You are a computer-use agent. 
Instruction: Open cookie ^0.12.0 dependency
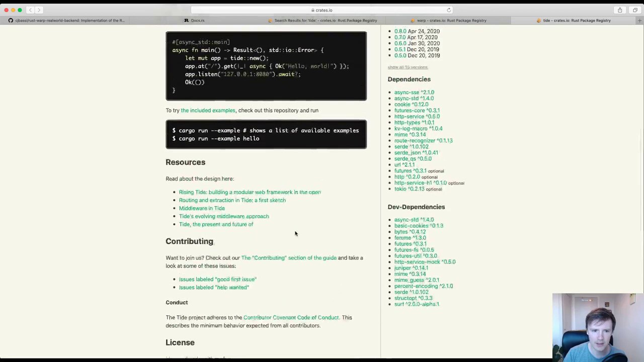coord(411,105)
